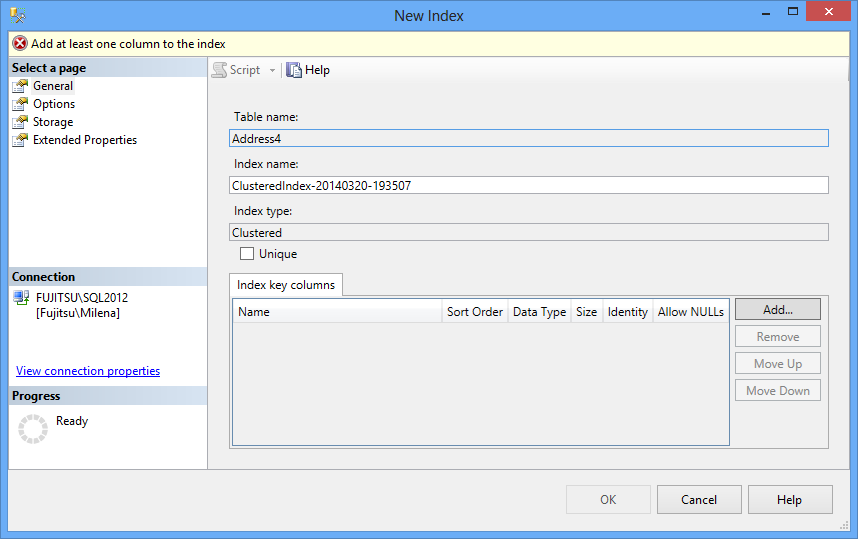Click inside the Index name field
858x539 pixels.
[528, 185]
